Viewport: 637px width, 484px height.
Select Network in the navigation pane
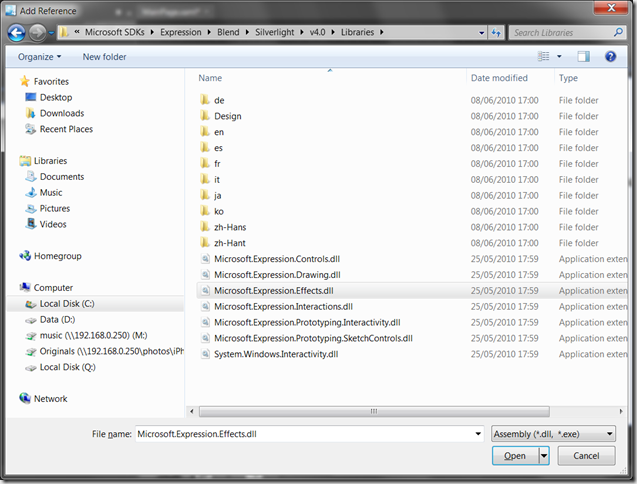[50, 399]
